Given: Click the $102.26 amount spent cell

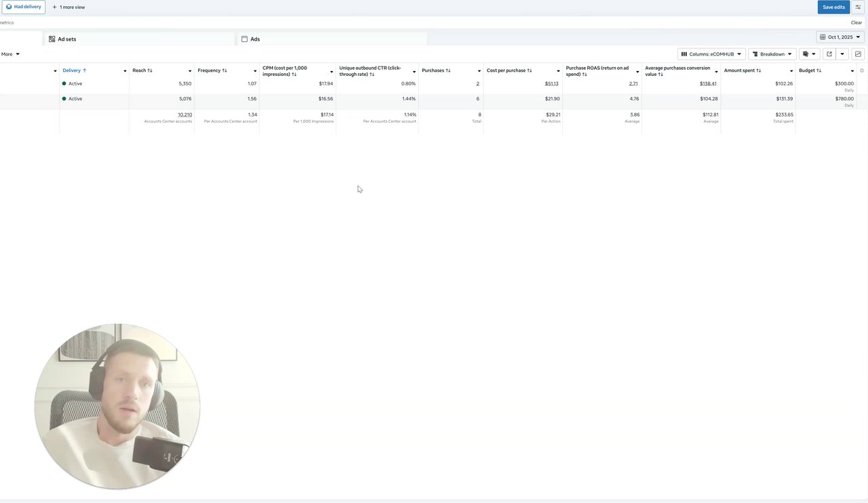Looking at the screenshot, I should pyautogui.click(x=784, y=83).
